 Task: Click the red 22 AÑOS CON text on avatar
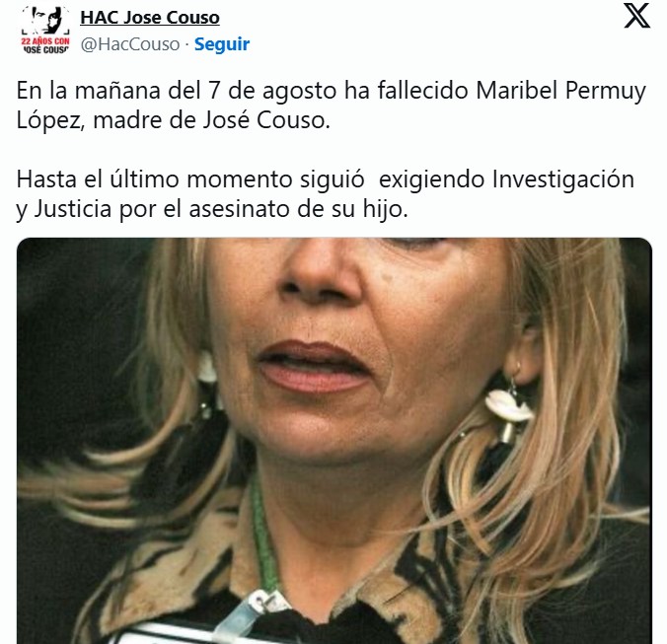pos(45,41)
